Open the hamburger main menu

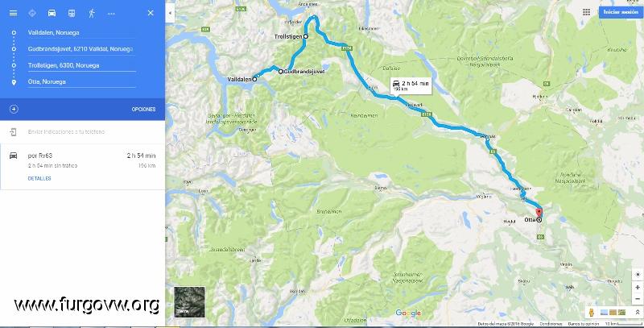click(13, 13)
